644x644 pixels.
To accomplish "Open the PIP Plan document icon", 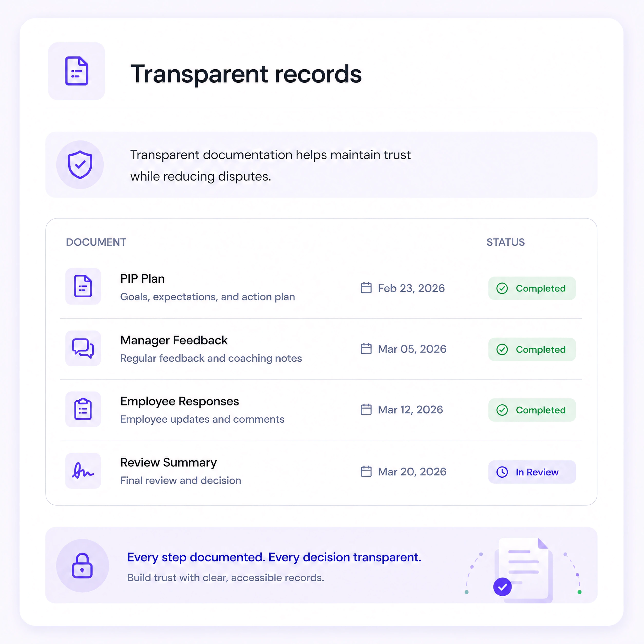I will click(x=83, y=286).
